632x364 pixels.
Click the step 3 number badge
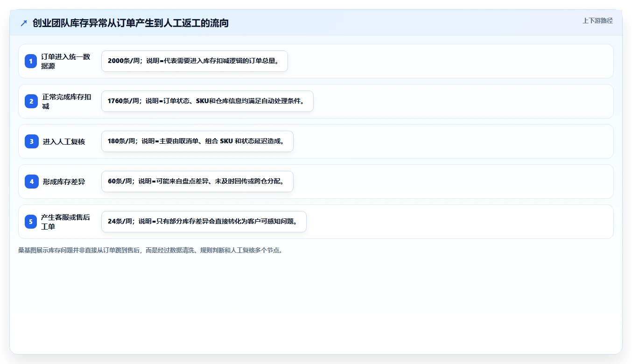tap(32, 141)
